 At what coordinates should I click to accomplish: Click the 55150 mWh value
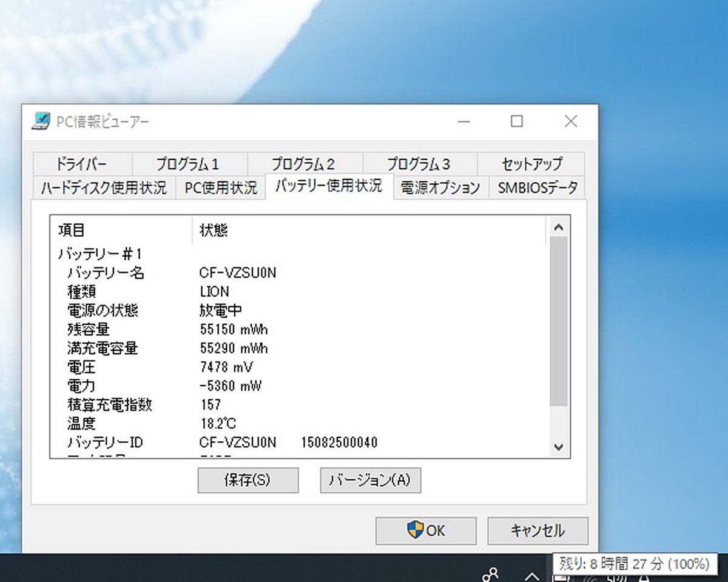point(234,330)
